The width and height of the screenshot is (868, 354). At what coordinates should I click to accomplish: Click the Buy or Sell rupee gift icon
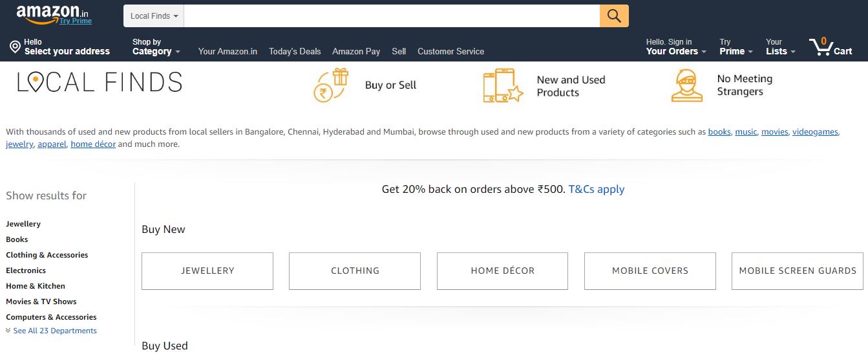331,85
